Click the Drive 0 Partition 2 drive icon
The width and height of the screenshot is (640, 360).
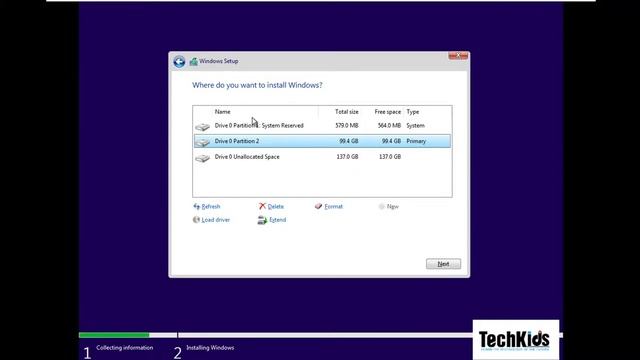(202, 142)
